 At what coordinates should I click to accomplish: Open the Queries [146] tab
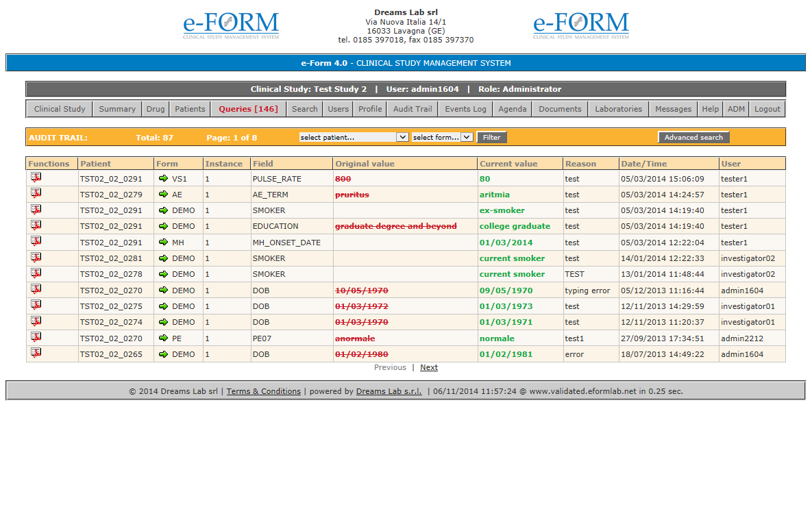248,109
